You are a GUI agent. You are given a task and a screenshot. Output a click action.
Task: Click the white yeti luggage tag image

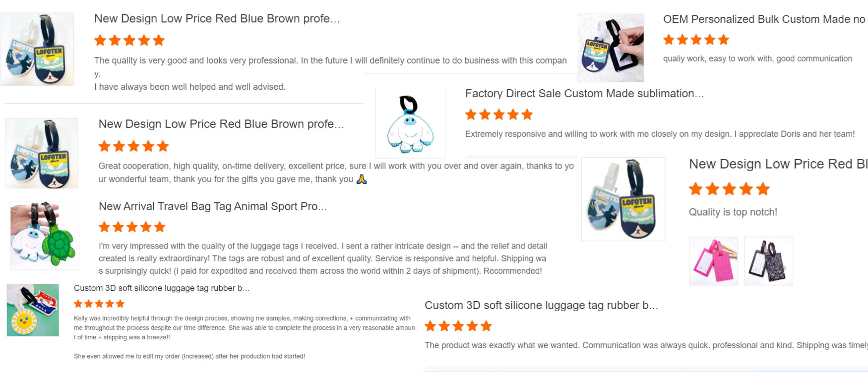(410, 123)
